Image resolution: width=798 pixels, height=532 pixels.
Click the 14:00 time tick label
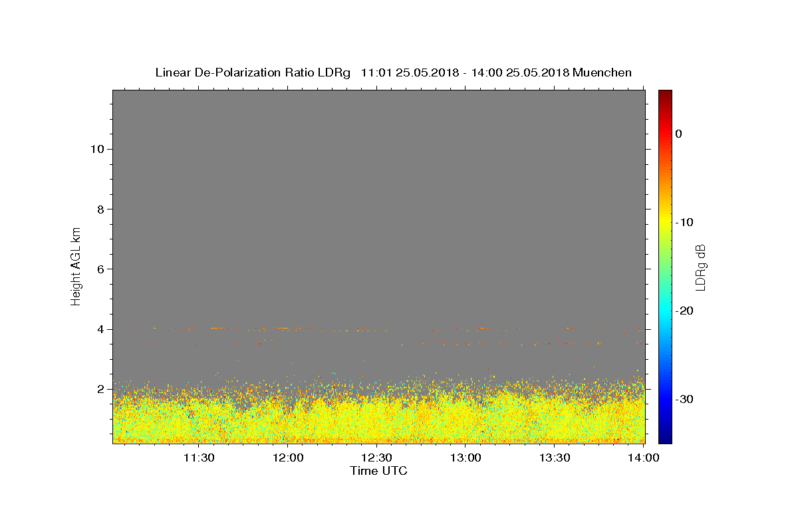(644, 458)
